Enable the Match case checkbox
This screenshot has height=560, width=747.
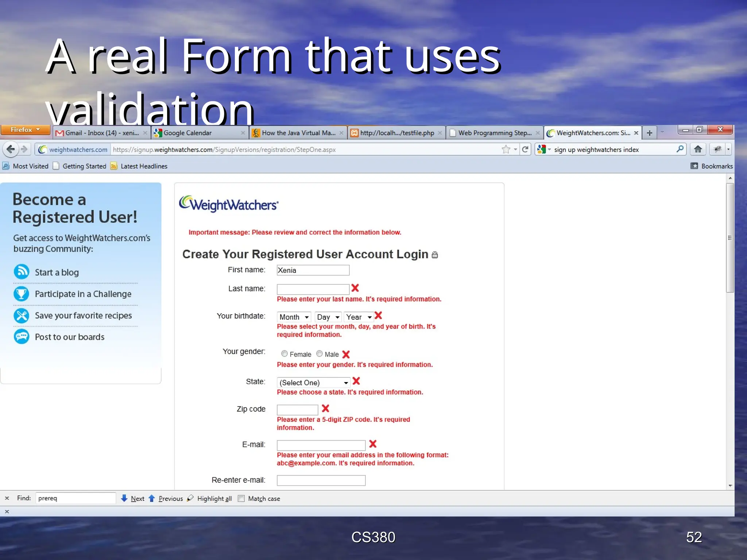(x=241, y=498)
